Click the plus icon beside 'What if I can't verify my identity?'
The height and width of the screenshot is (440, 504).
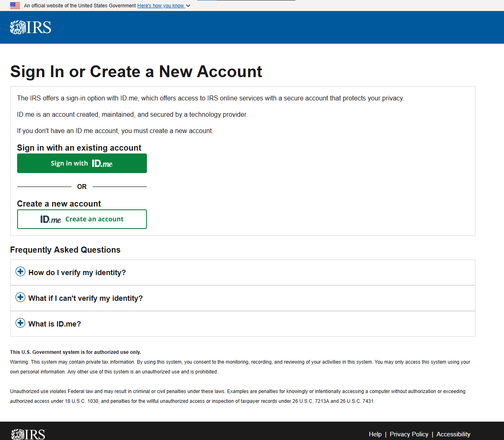(x=20, y=297)
